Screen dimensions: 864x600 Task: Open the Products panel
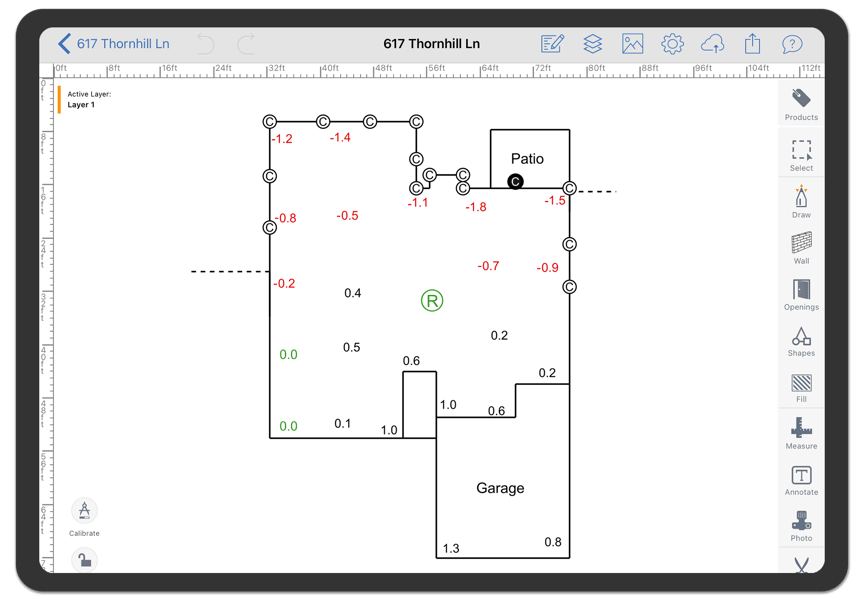pos(801,103)
